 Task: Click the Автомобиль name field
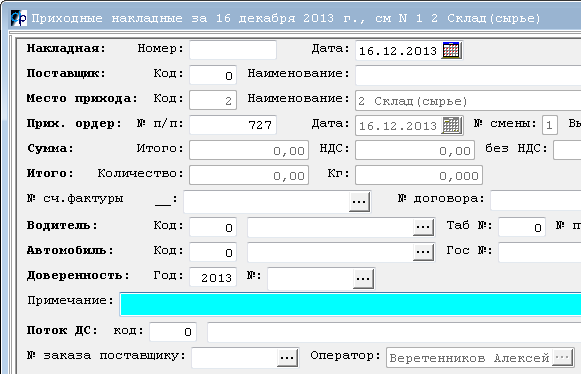click(x=330, y=252)
